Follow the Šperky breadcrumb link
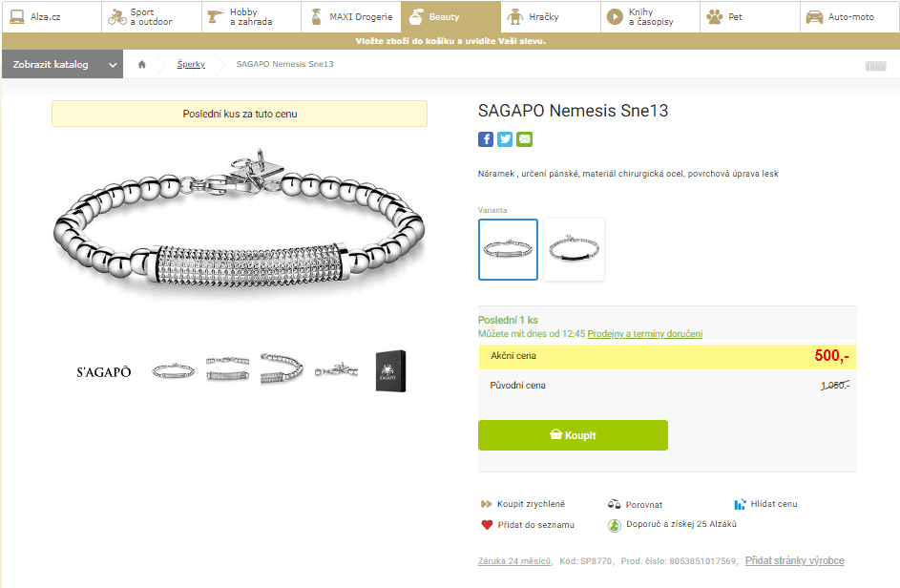Viewport: 900px width, 588px height. click(191, 65)
